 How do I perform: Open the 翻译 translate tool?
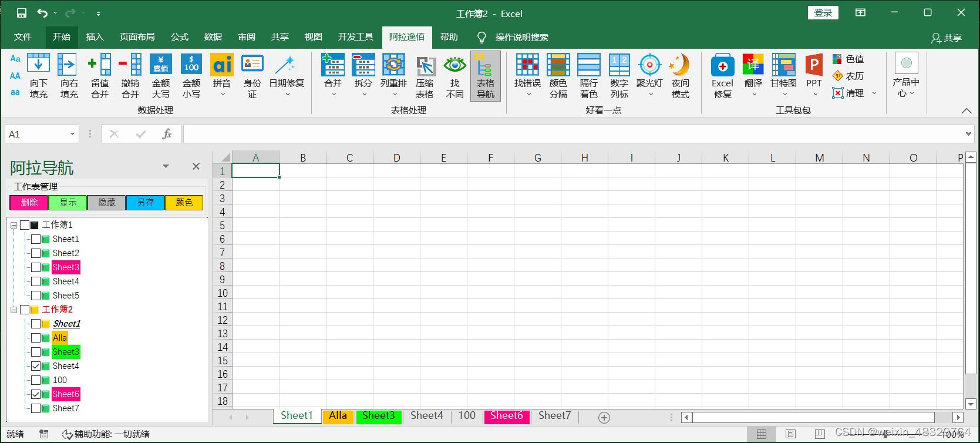[753, 65]
